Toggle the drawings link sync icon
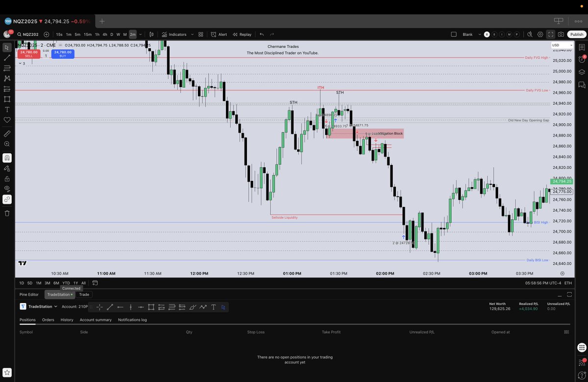 click(x=7, y=199)
